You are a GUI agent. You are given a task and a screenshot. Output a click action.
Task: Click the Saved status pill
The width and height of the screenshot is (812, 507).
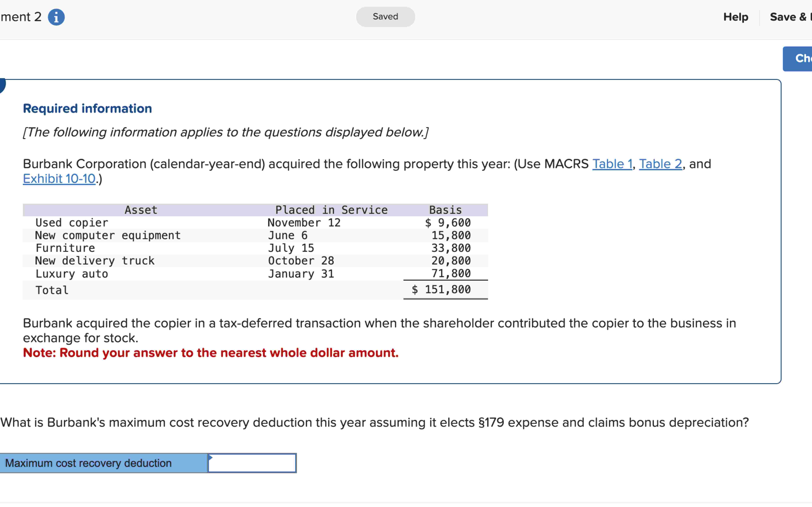click(x=385, y=17)
